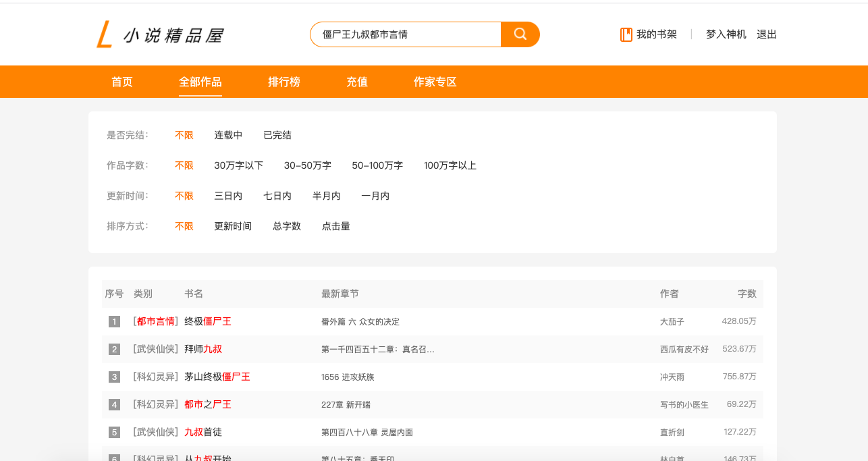This screenshot has width=868, height=461.
Task: Sort results by 总字数
Action: coord(286,226)
